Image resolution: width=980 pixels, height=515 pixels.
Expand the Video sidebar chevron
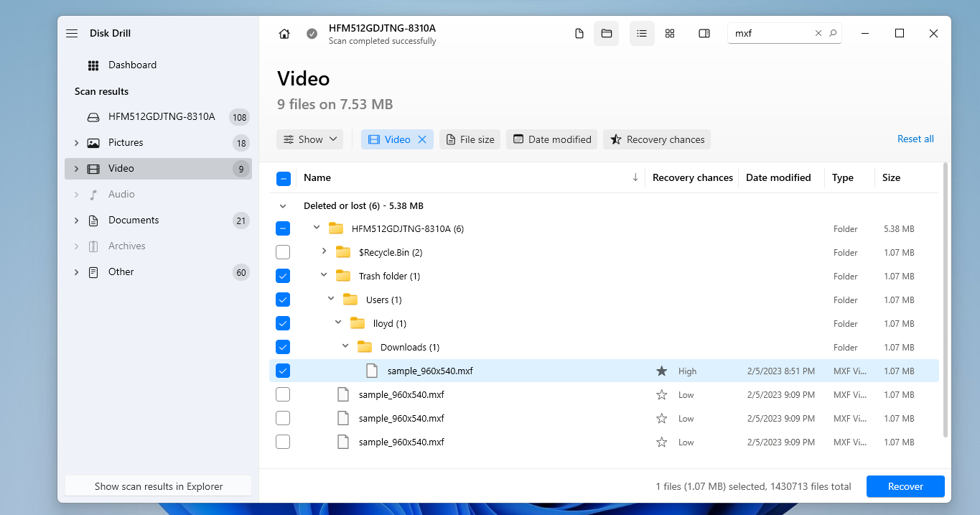(76, 168)
